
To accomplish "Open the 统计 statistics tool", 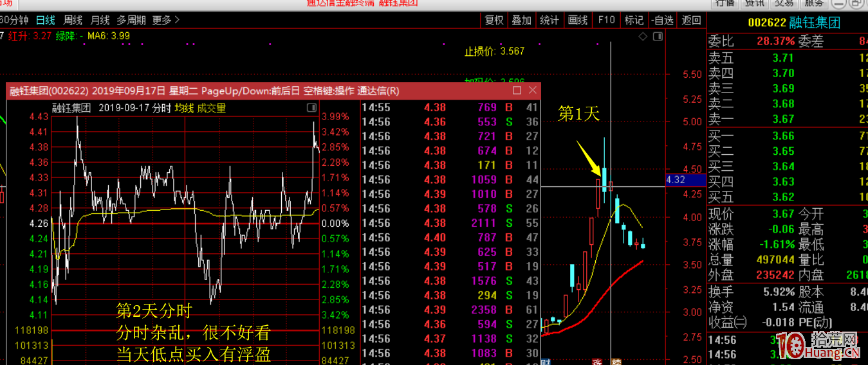I will point(549,20).
